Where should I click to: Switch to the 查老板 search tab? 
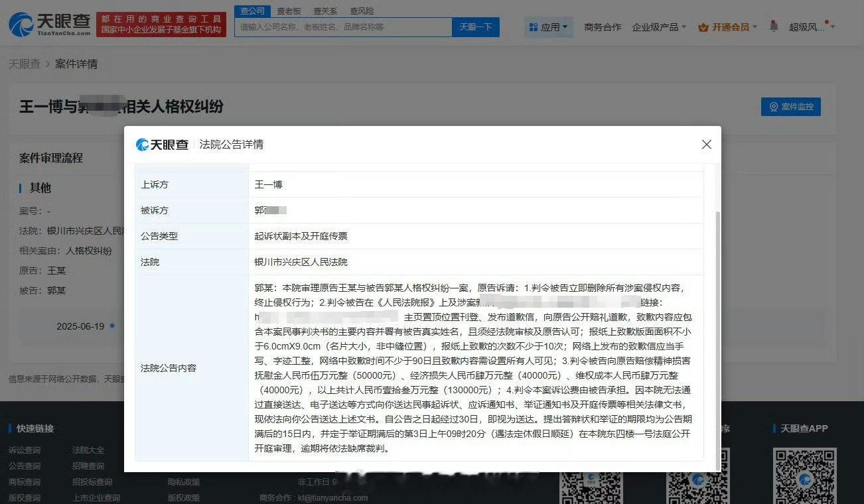click(x=289, y=11)
